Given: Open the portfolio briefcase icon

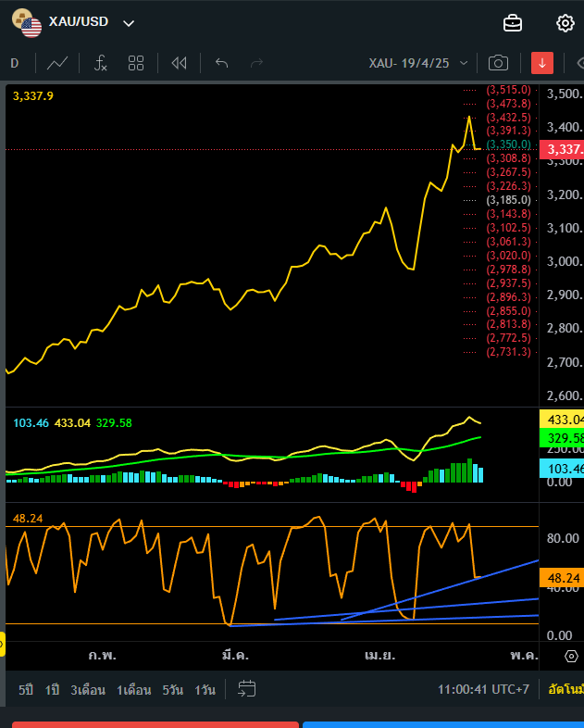Looking at the screenshot, I should (513, 23).
